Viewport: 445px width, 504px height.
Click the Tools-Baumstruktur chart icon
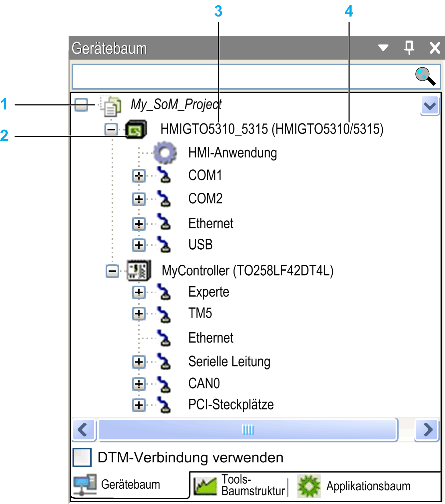(x=205, y=486)
